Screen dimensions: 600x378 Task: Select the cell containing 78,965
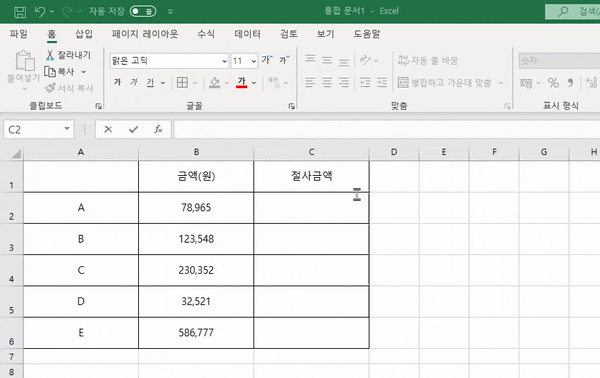(196, 208)
